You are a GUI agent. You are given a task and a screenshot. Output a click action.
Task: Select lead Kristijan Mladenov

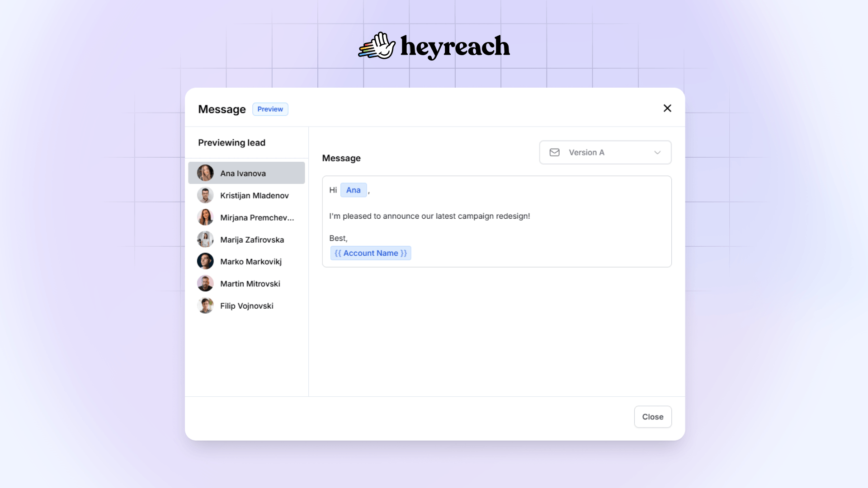[x=246, y=195]
